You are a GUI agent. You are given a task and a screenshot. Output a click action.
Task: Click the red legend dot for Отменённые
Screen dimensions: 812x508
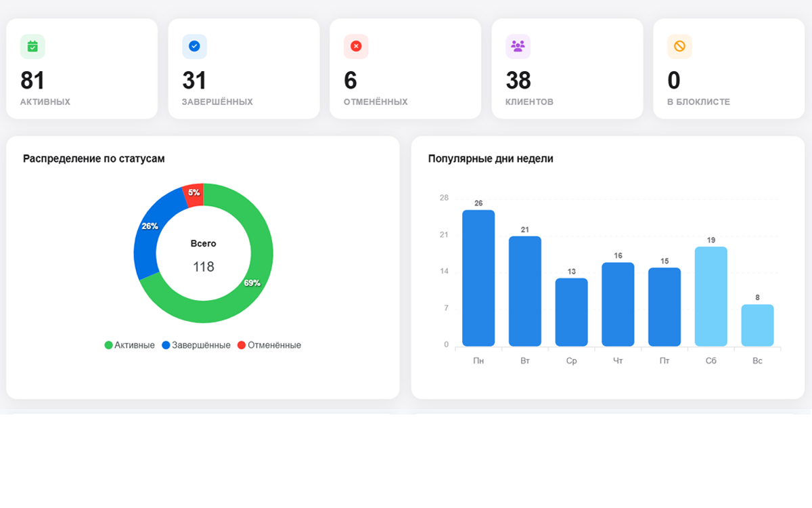[241, 345]
